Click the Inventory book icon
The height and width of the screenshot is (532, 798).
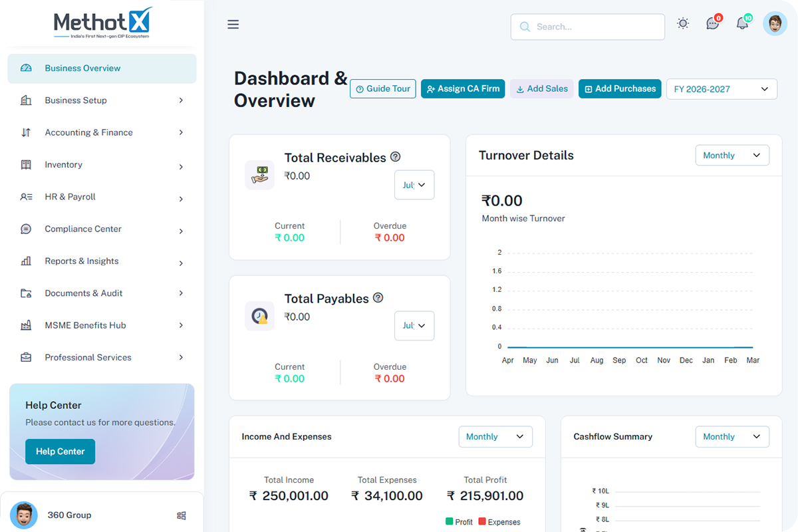(x=26, y=164)
